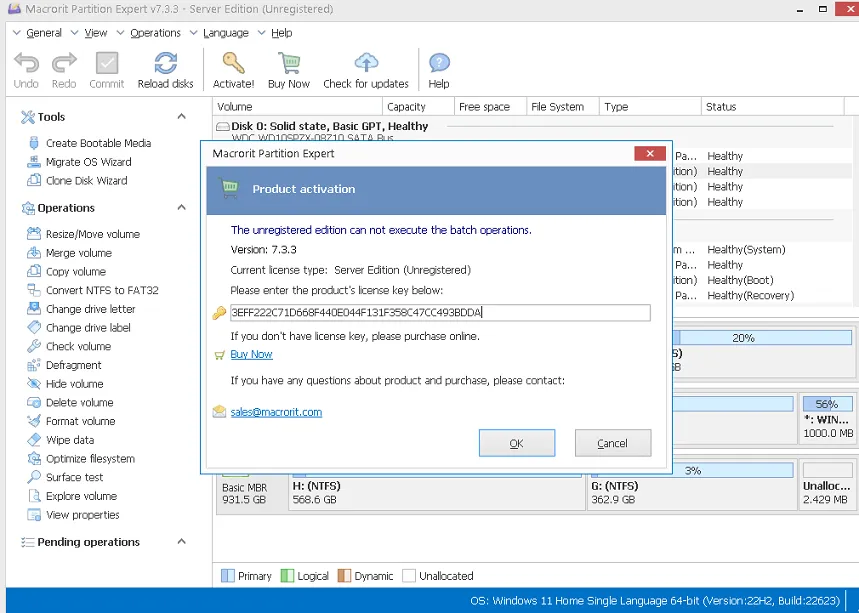Select Surface test operation
859x613 pixels.
(74, 478)
